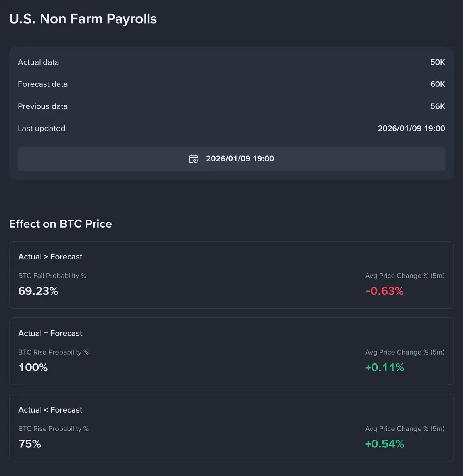This screenshot has height=476, width=463.
Task: Click the calendar clock icon
Action: tap(193, 159)
